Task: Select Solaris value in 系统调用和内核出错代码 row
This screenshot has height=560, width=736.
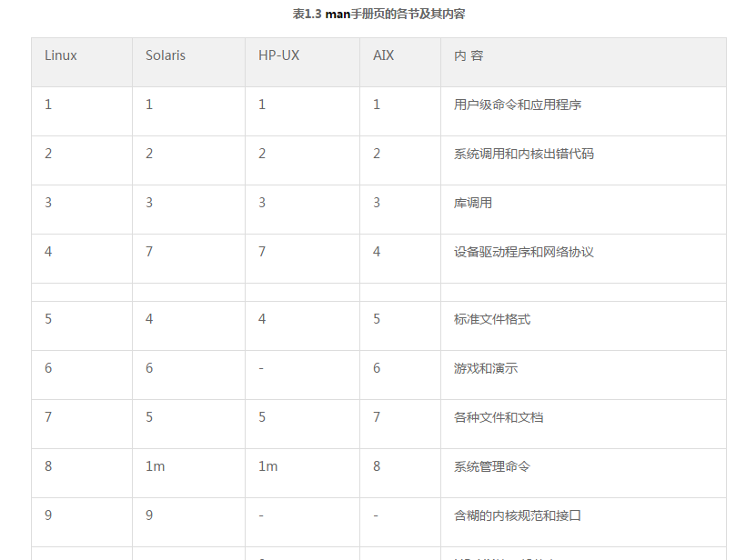Action: 149,154
